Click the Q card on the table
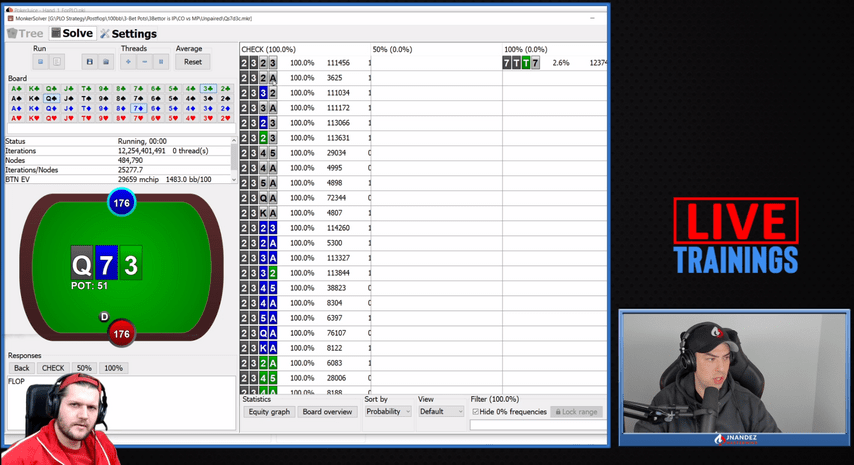Image resolution: width=854 pixels, height=465 pixels. point(82,262)
